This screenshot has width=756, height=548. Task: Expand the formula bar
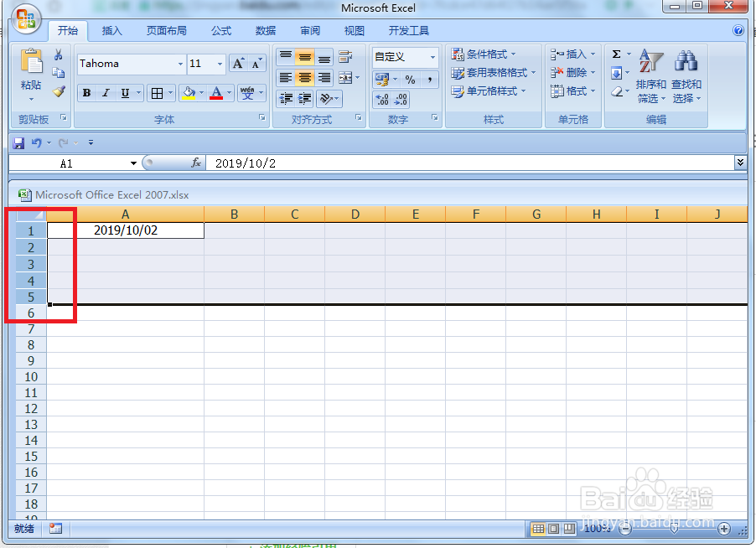[740, 163]
